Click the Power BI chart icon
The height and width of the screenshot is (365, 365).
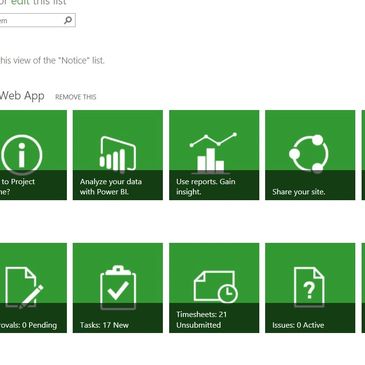[118, 154]
